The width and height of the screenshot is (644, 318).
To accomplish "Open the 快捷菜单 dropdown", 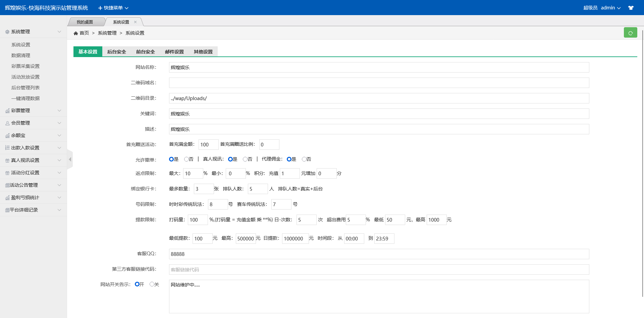I will point(113,8).
